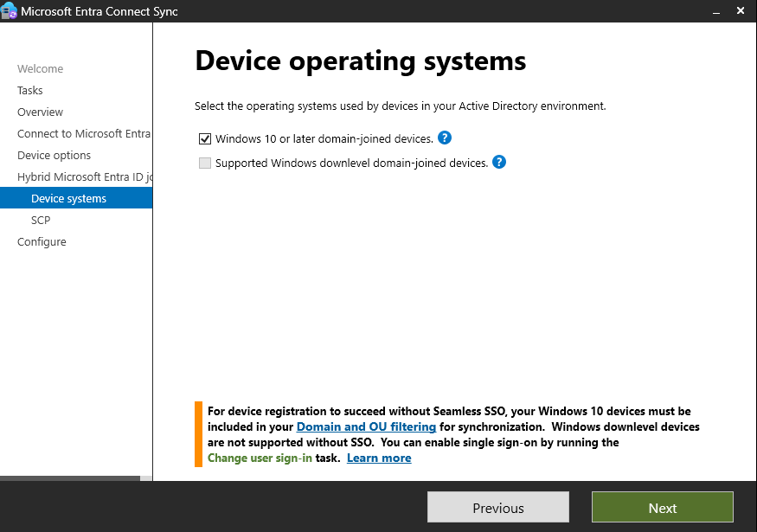Go to the Welcome step
Image resolution: width=757 pixels, height=532 pixels.
(40, 69)
